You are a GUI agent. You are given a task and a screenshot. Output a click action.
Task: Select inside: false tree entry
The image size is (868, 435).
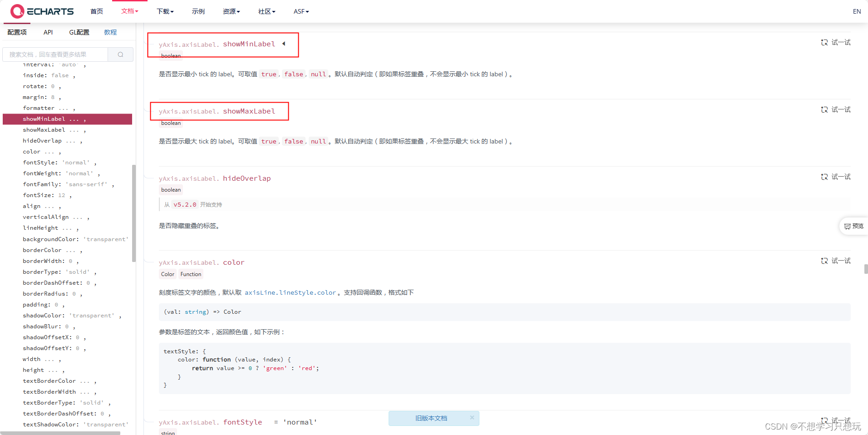coord(49,75)
